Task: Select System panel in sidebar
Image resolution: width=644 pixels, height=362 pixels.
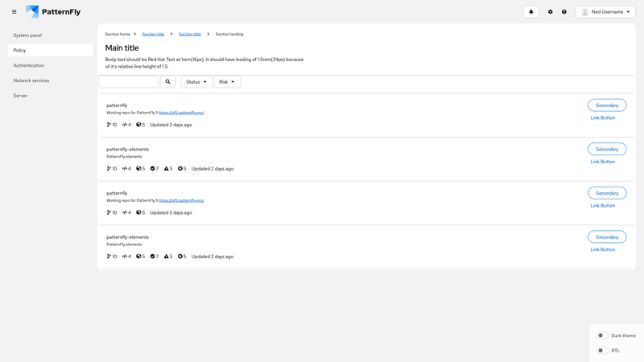Action: tap(27, 35)
